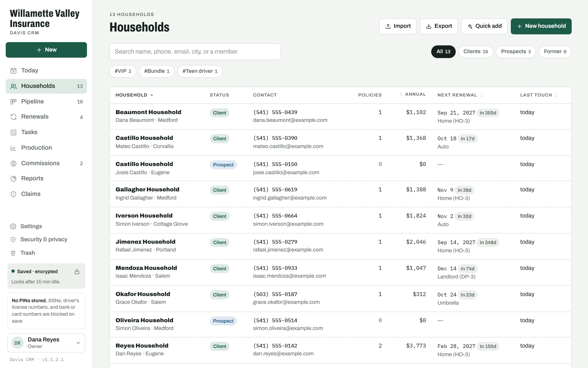Open Pipeline via its kanban board icon
The image size is (588, 368).
coord(13,101)
